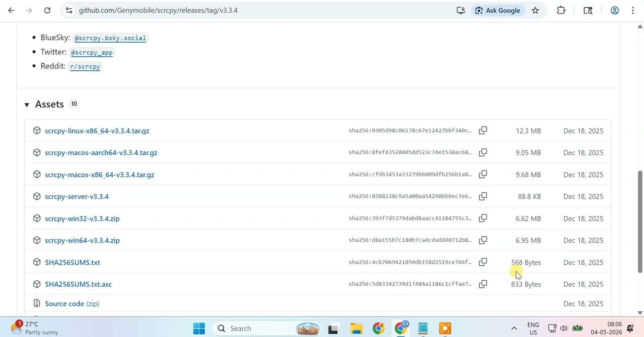
Task: Copy SHA256 hash for scrcpy-macos-x86_64 asset
Action: pos(483,174)
